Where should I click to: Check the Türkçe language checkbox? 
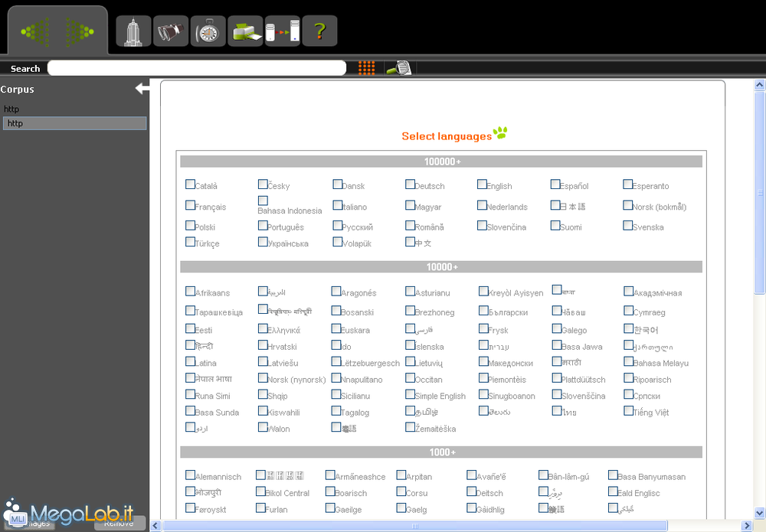click(x=190, y=242)
